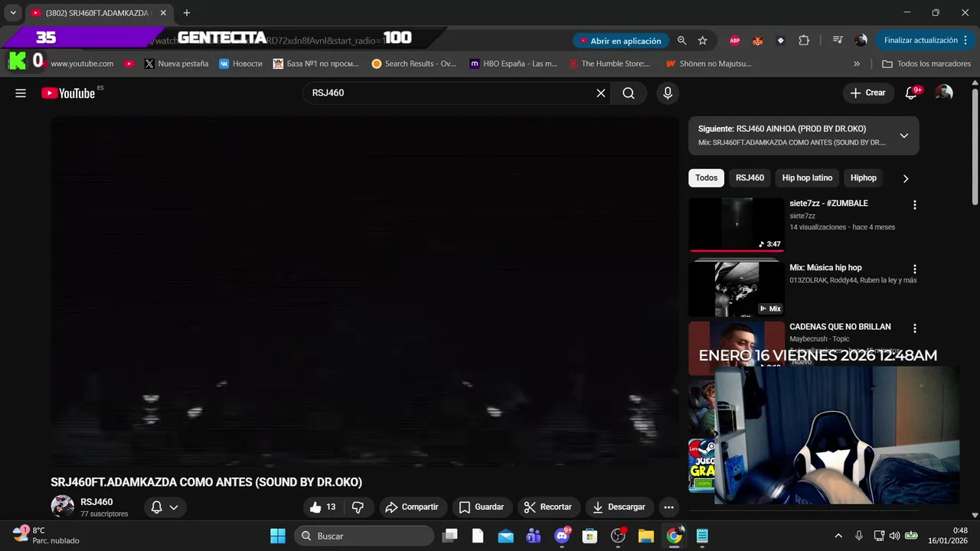Open the ABP Adblock Plus extension

(x=735, y=41)
